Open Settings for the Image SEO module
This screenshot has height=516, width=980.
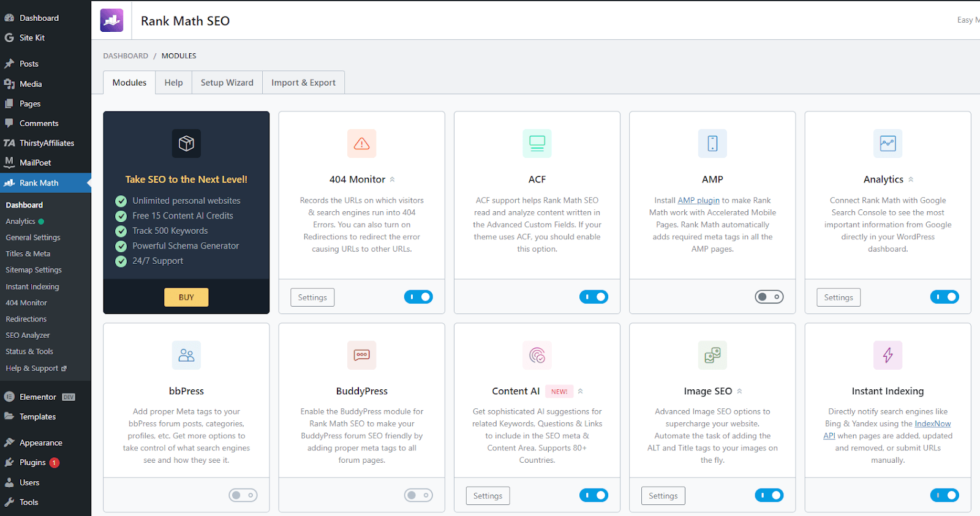(x=663, y=496)
